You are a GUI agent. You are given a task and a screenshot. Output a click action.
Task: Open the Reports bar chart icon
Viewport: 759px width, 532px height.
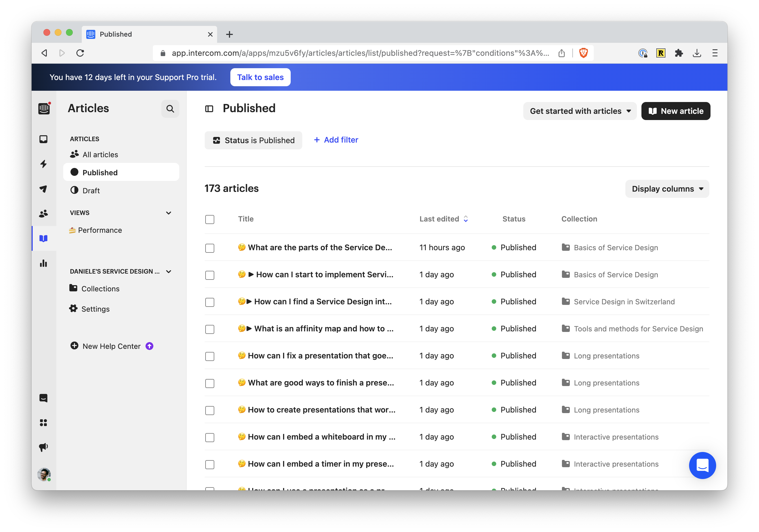[43, 263]
